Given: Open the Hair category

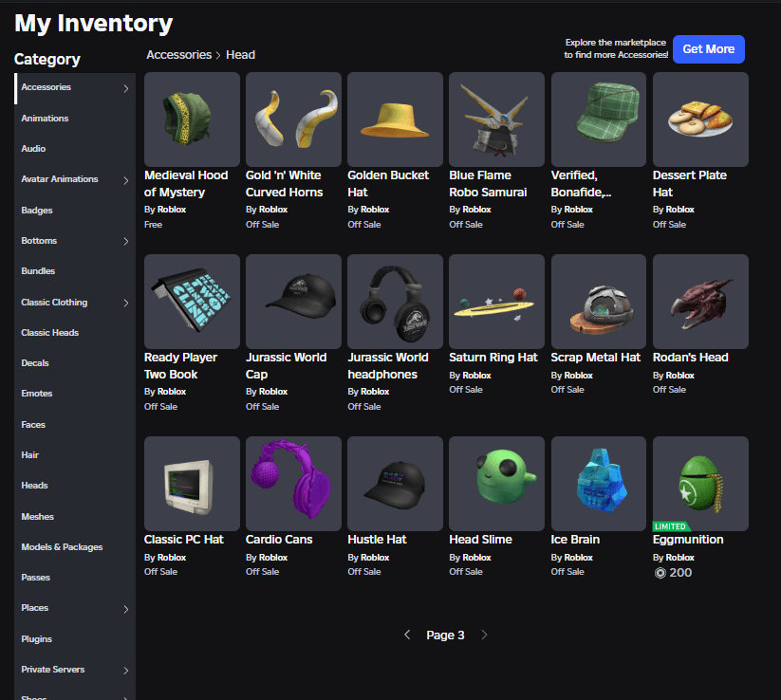Looking at the screenshot, I should [29, 454].
